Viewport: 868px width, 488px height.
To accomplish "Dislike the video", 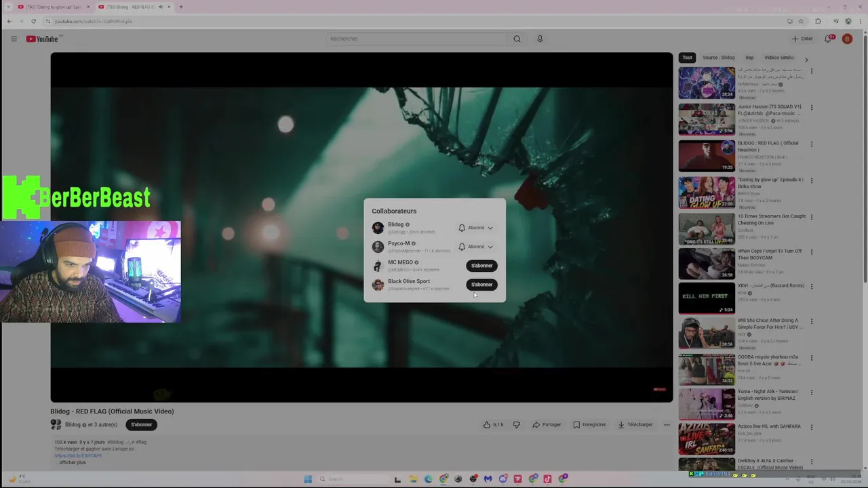I will coord(516,425).
